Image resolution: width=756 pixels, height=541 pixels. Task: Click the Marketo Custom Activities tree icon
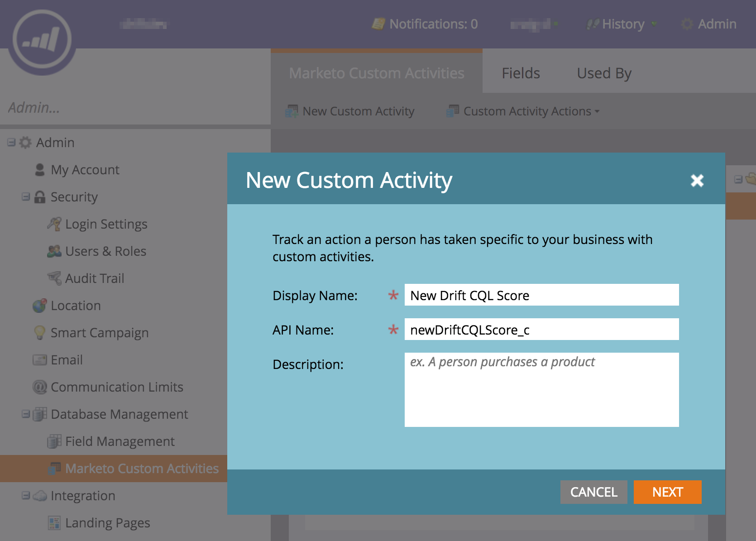[54, 469]
